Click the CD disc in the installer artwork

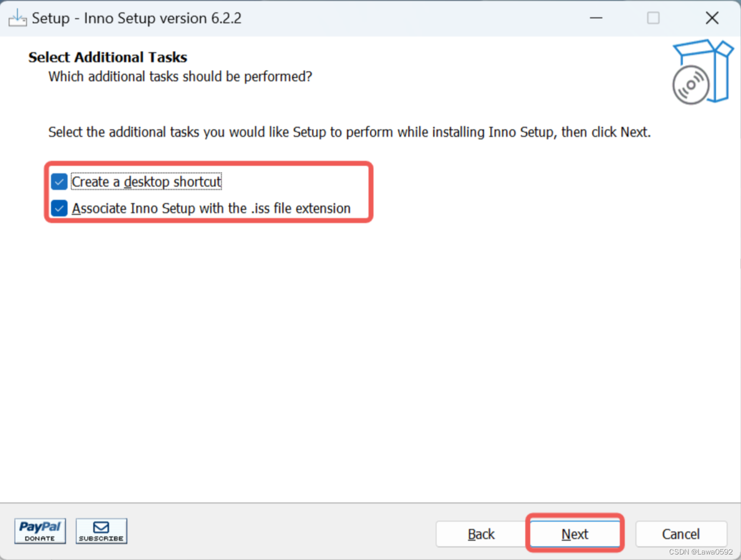click(690, 86)
